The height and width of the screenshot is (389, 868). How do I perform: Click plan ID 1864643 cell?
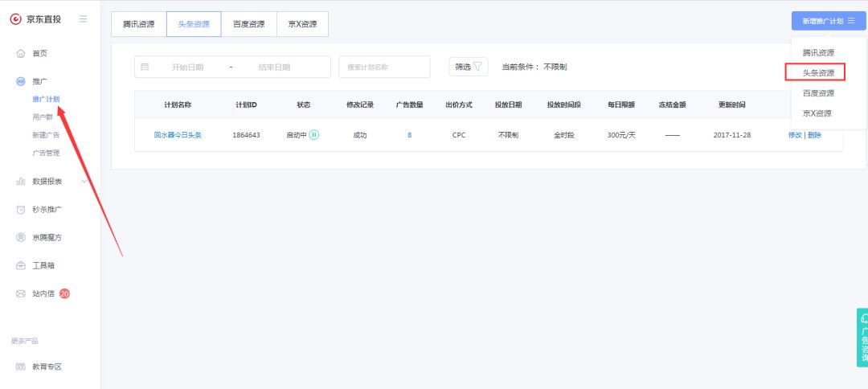point(247,135)
